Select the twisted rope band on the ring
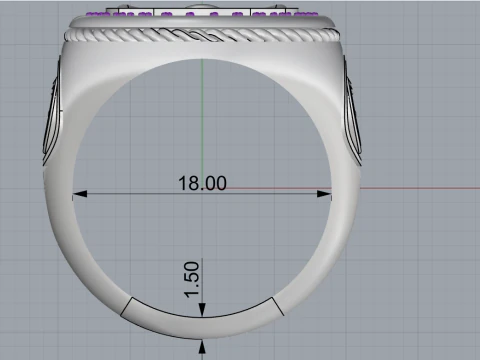 click(202, 35)
